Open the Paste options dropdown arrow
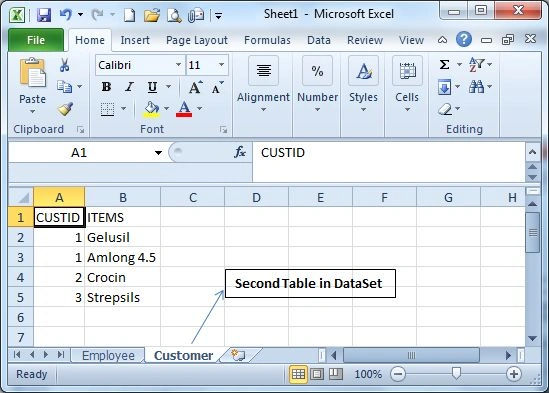549x393 pixels. coord(32,112)
